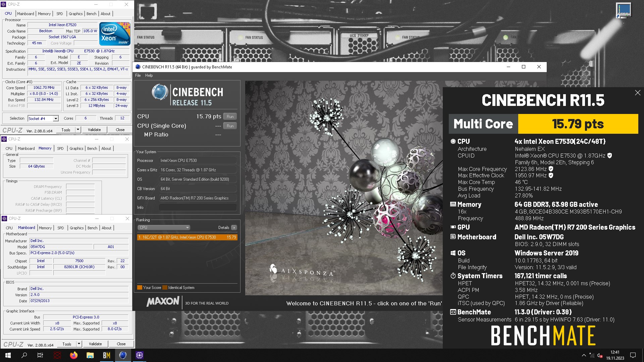Image resolution: width=644 pixels, height=362 pixels.
Task: Select the 16C/32T ranking result row
Action: tap(187, 237)
